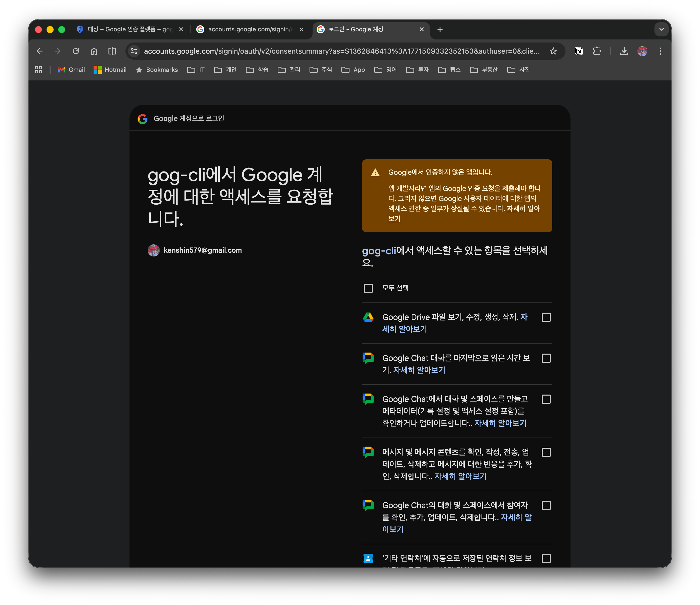700x605 pixels.
Task: Reload the current page
Action: coord(76,51)
